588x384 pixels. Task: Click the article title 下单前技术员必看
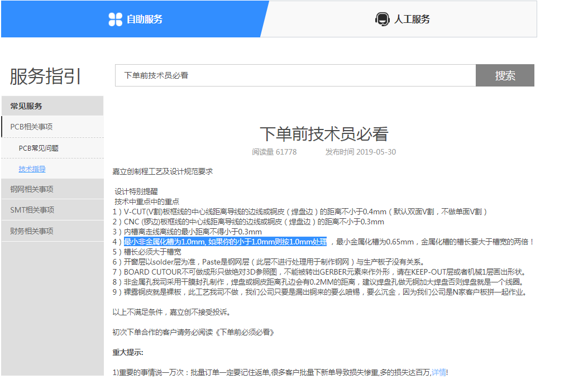pyautogui.click(x=323, y=134)
